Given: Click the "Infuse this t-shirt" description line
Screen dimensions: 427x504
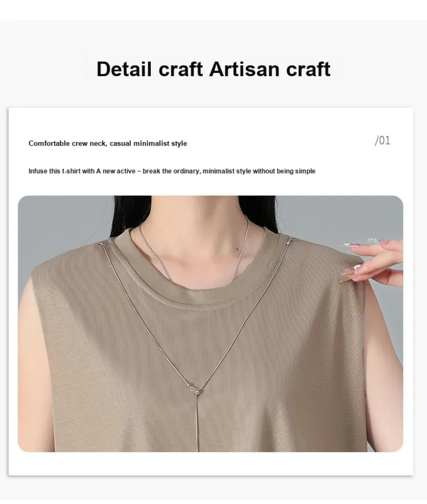Looking at the screenshot, I should (172, 171).
